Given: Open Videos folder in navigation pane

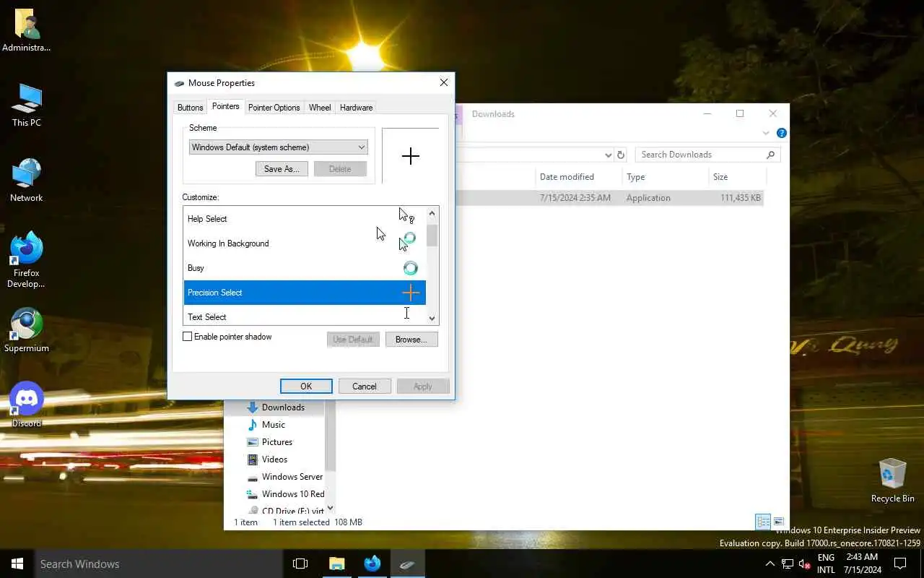Looking at the screenshot, I should click(274, 460).
